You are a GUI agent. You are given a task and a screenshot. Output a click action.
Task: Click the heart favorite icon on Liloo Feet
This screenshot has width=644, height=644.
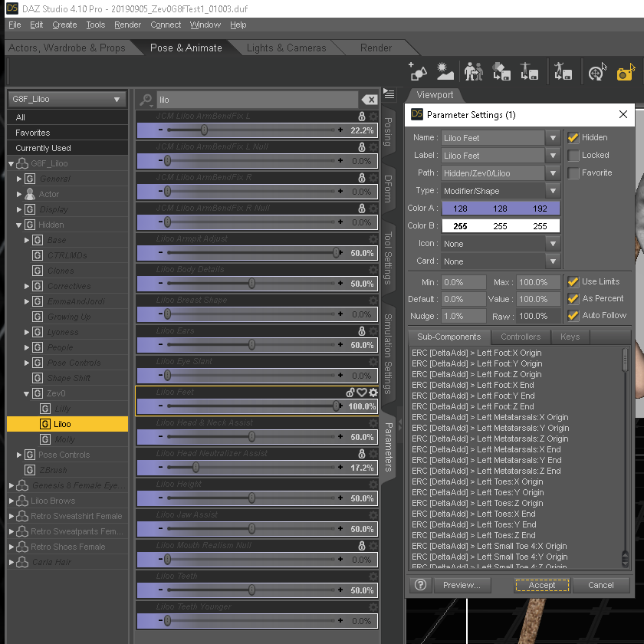361,393
